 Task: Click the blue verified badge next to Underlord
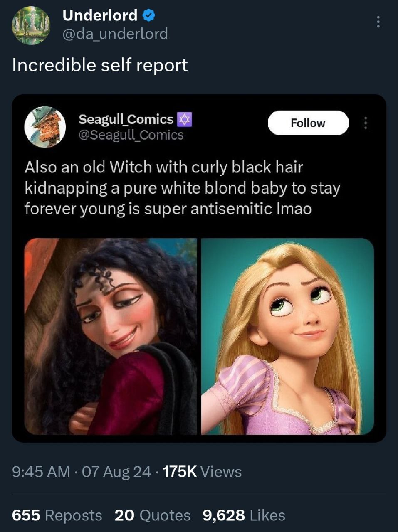pos(149,16)
